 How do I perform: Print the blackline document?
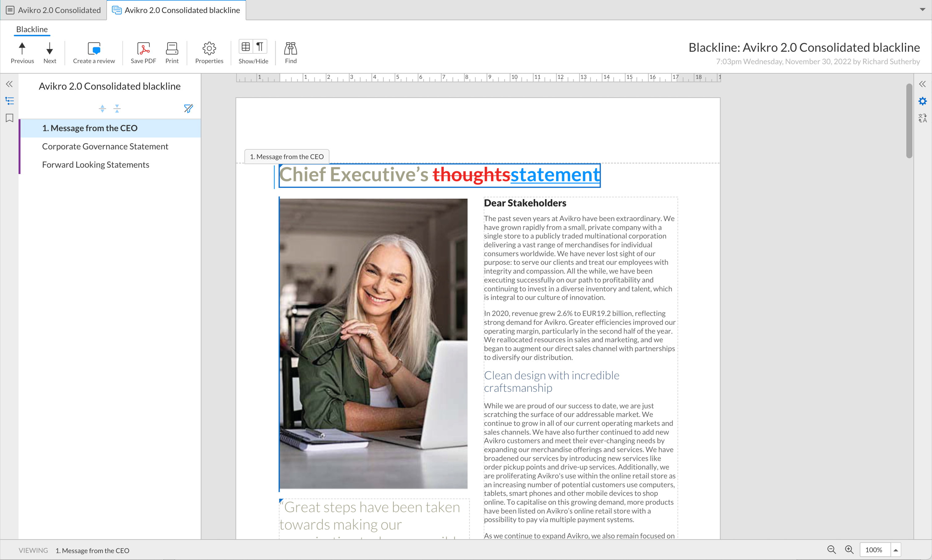[x=172, y=52]
